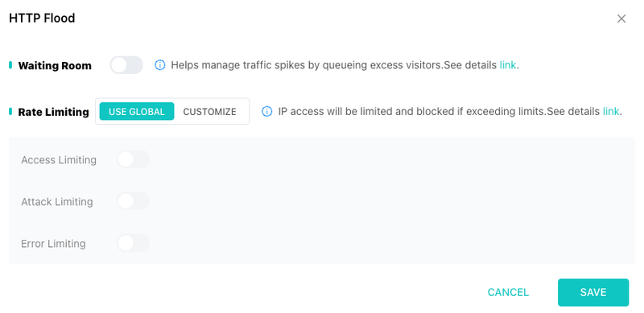Toggle the Waiting Room switch
Screen dimensions: 644x313
pyautogui.click(x=126, y=65)
